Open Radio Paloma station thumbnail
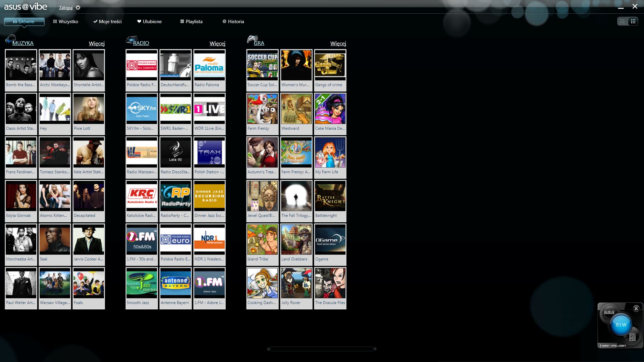644x362 pixels. 209,65
